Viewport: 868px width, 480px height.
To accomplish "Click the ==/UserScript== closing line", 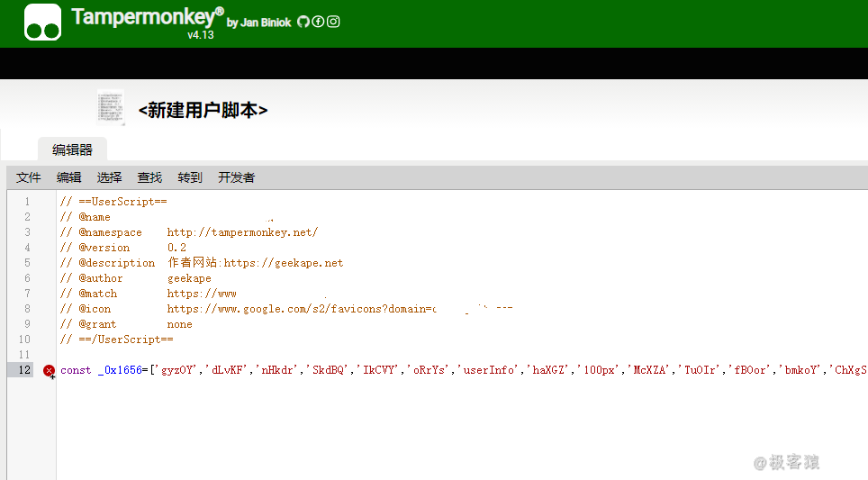I will click(117, 340).
